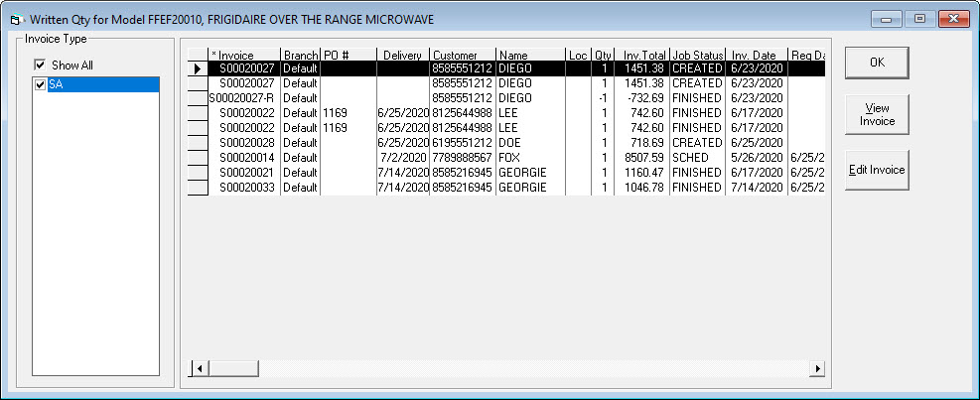This screenshot has width=980, height=400.
Task: Click the Edit Invoice button
Action: point(877,170)
